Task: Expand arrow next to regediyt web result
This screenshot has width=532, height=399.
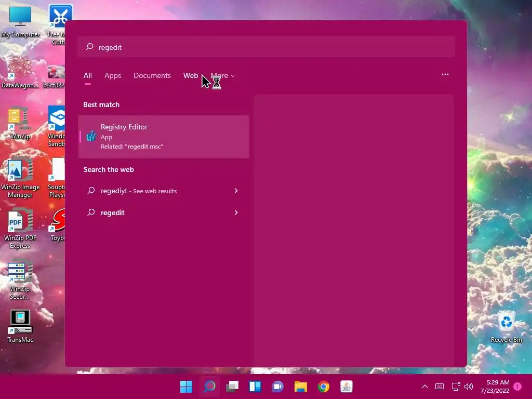Action: pyautogui.click(x=236, y=191)
